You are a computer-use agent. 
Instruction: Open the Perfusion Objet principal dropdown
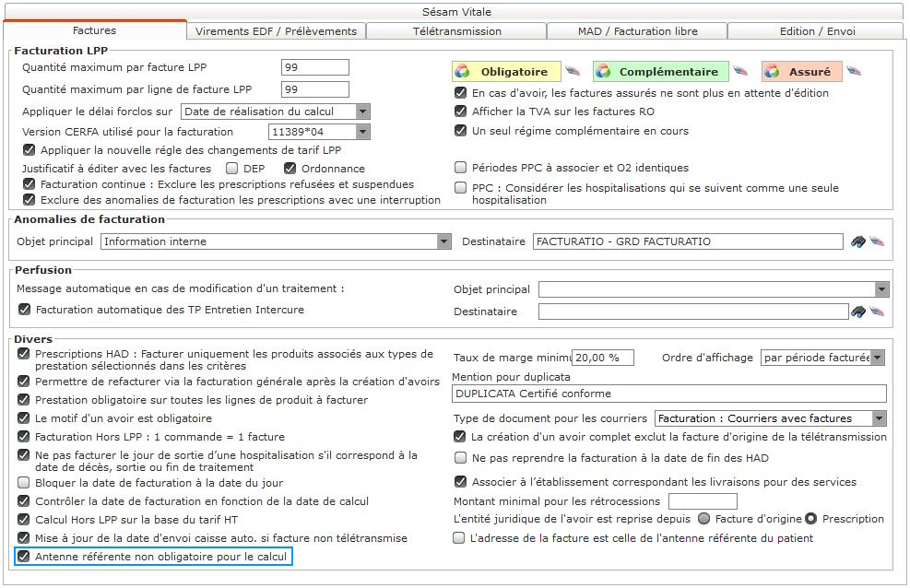pyautogui.click(x=881, y=288)
